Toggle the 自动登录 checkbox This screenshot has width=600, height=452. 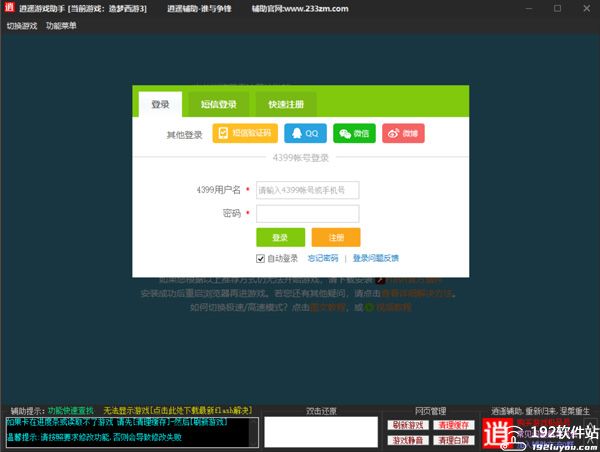coord(260,259)
